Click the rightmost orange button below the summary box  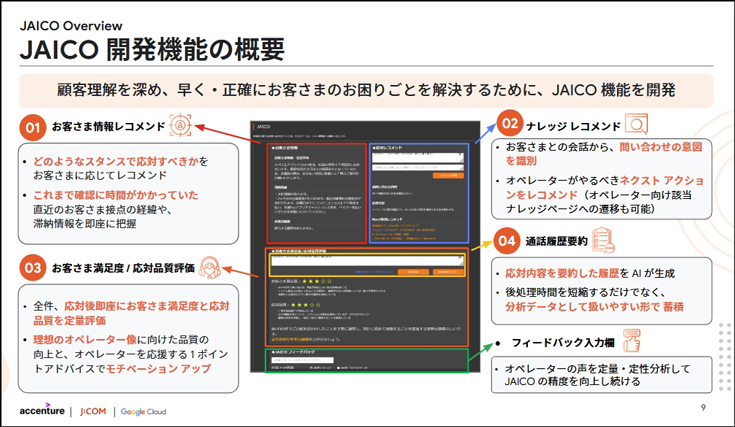pyautogui.click(x=448, y=272)
